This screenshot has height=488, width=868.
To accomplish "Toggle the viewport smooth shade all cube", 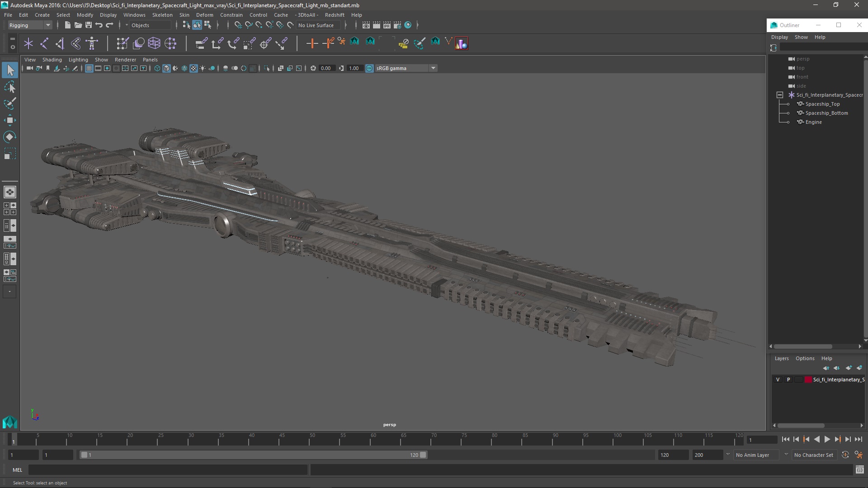I will coord(166,68).
